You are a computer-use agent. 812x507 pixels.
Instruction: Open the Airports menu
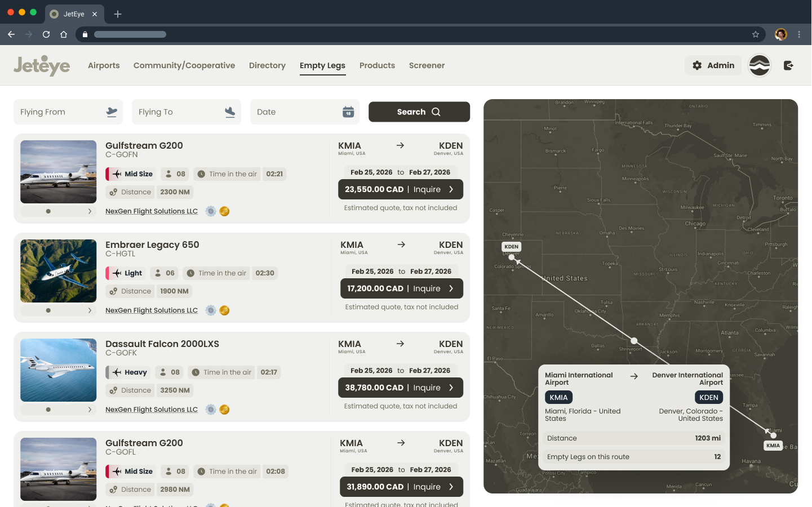coord(104,65)
